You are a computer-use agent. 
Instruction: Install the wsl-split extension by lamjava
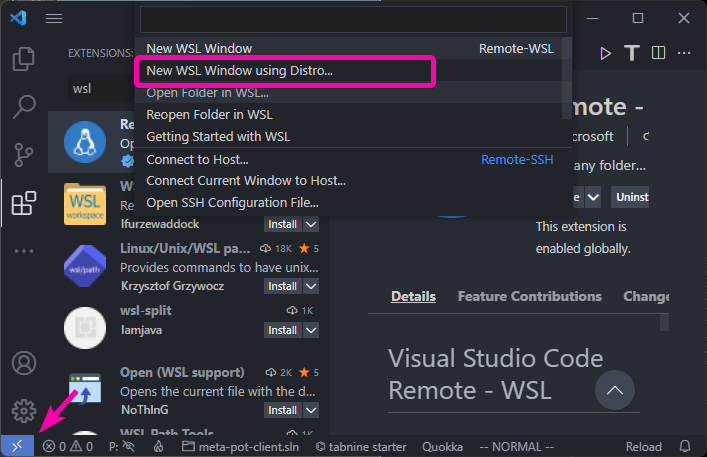pyautogui.click(x=282, y=330)
